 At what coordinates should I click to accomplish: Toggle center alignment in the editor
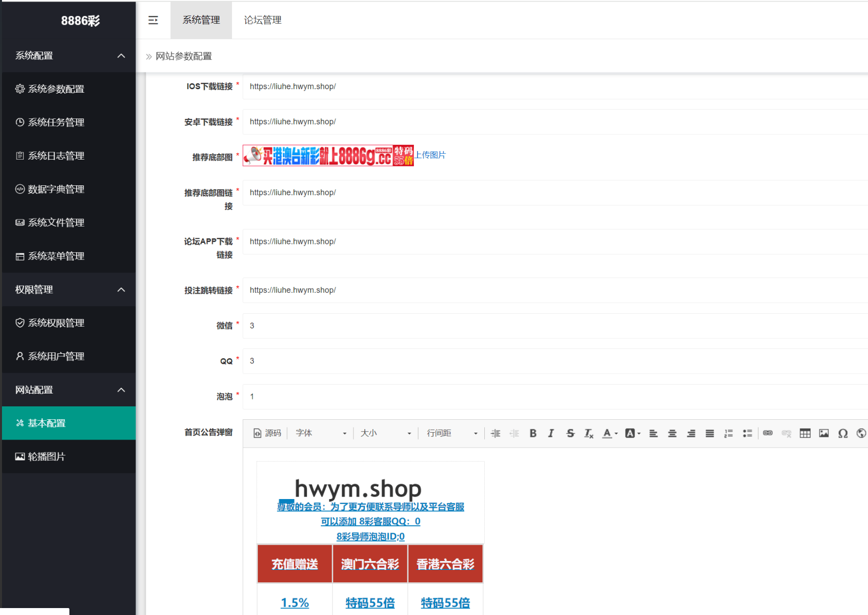[x=672, y=433]
